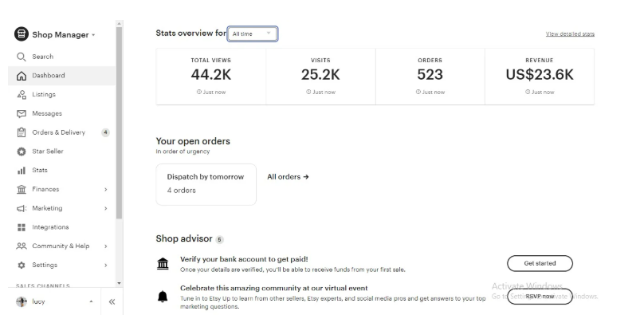Expand the Community & Help submenu arrow
The height and width of the screenshot is (315, 644).
(x=105, y=246)
